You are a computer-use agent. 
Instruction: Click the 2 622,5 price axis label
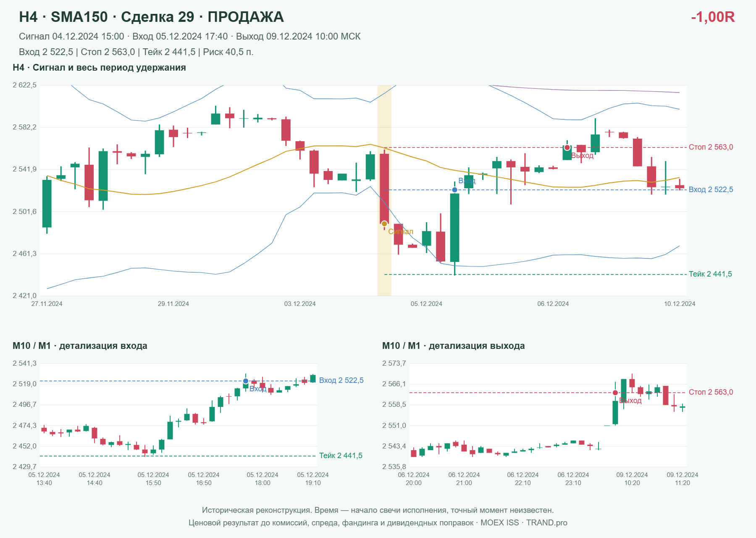[24, 85]
